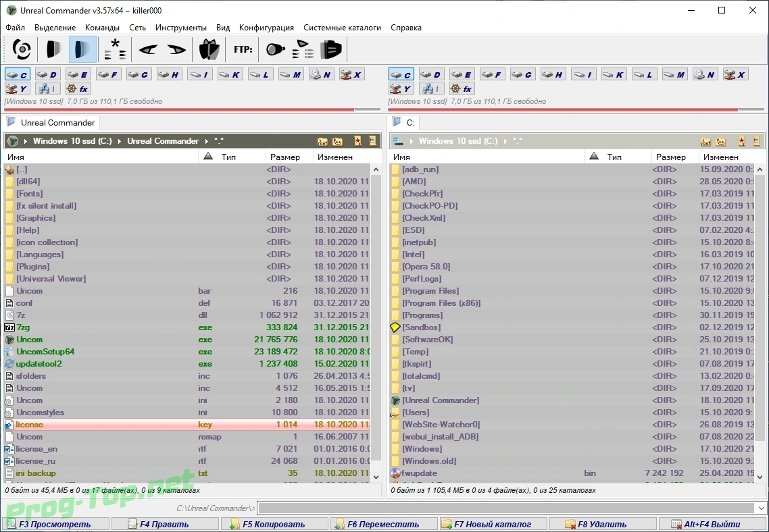
Task: Open the Команды menu
Action: tap(102, 28)
